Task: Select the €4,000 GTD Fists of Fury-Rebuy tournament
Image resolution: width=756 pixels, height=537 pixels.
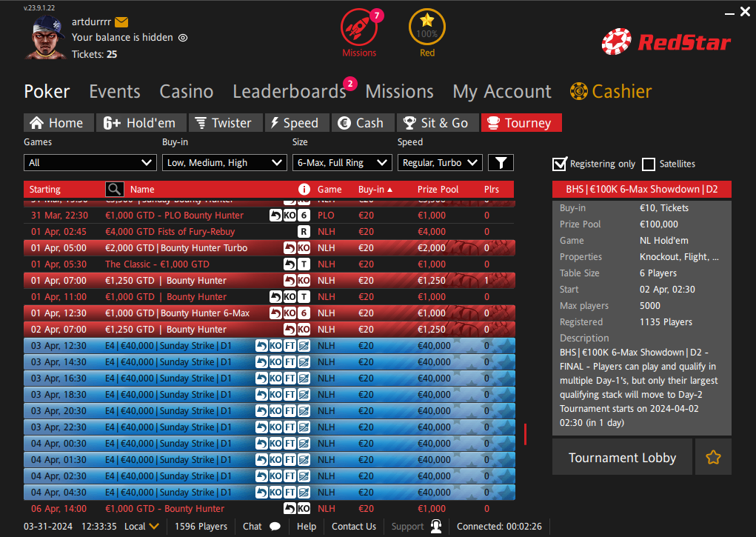Action: 269,232
